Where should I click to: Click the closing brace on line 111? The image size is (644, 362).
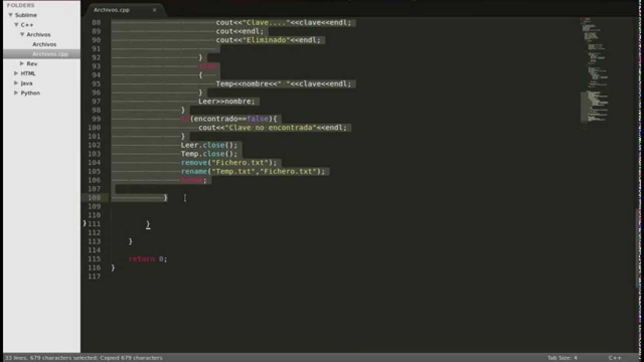148,224
